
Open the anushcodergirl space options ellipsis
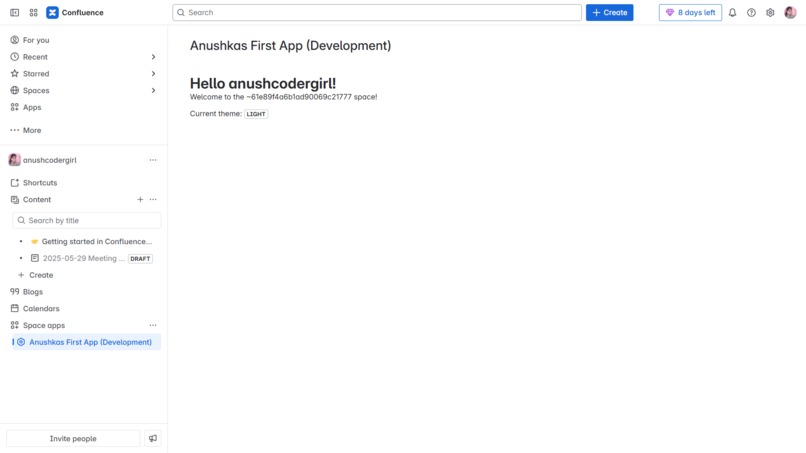click(153, 160)
